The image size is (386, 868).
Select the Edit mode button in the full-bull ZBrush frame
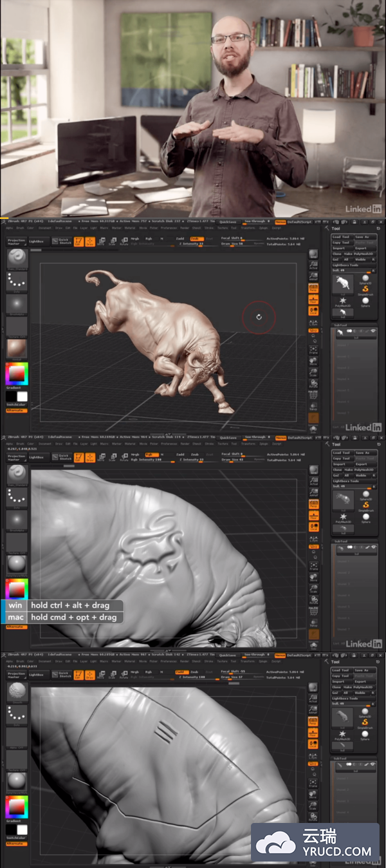(79, 241)
